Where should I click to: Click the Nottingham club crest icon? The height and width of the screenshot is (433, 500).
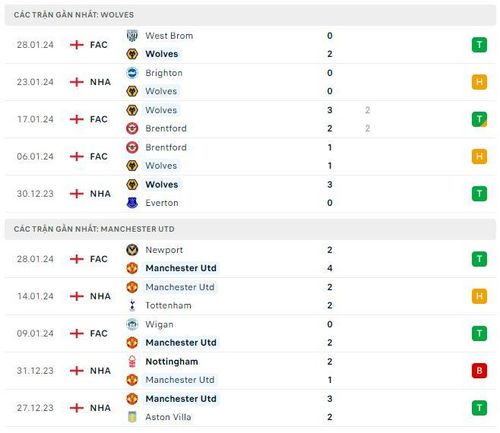click(x=132, y=361)
